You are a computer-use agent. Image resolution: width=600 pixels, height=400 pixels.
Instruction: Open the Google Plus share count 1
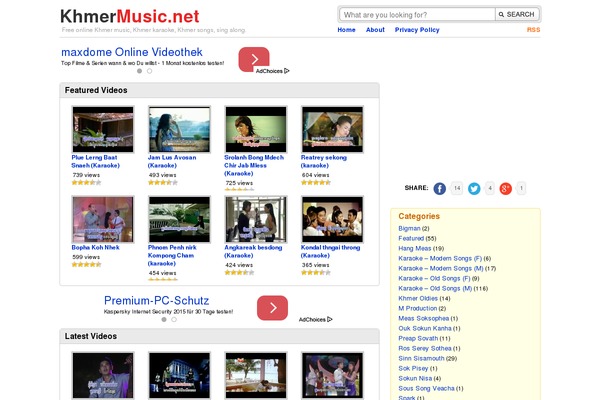(x=521, y=188)
